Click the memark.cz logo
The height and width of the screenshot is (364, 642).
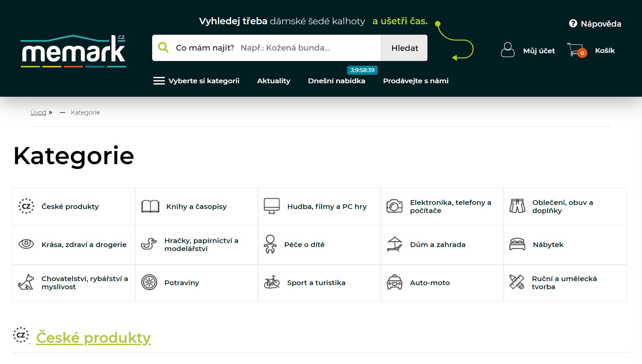point(74,51)
